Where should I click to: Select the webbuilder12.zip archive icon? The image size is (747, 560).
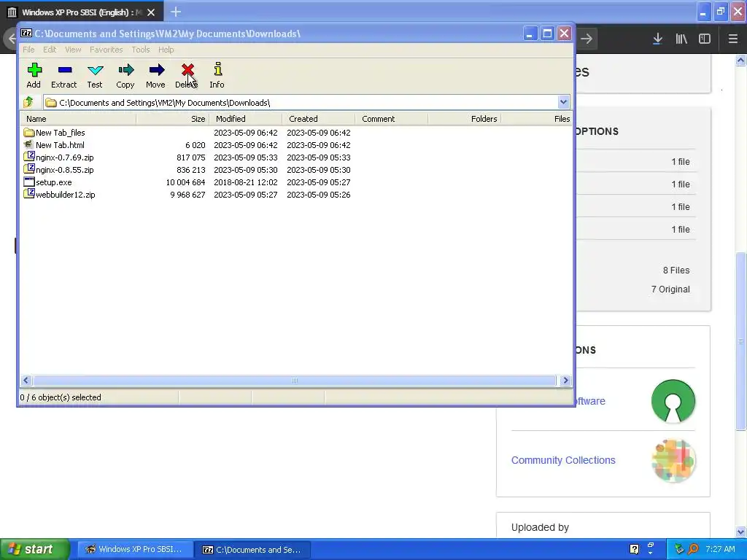(x=29, y=194)
